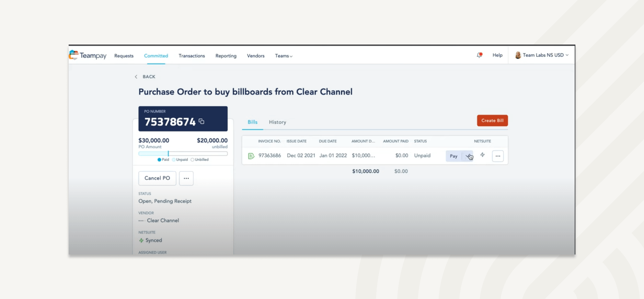
Task: Click the PO amount progress bar
Action: pos(183,154)
